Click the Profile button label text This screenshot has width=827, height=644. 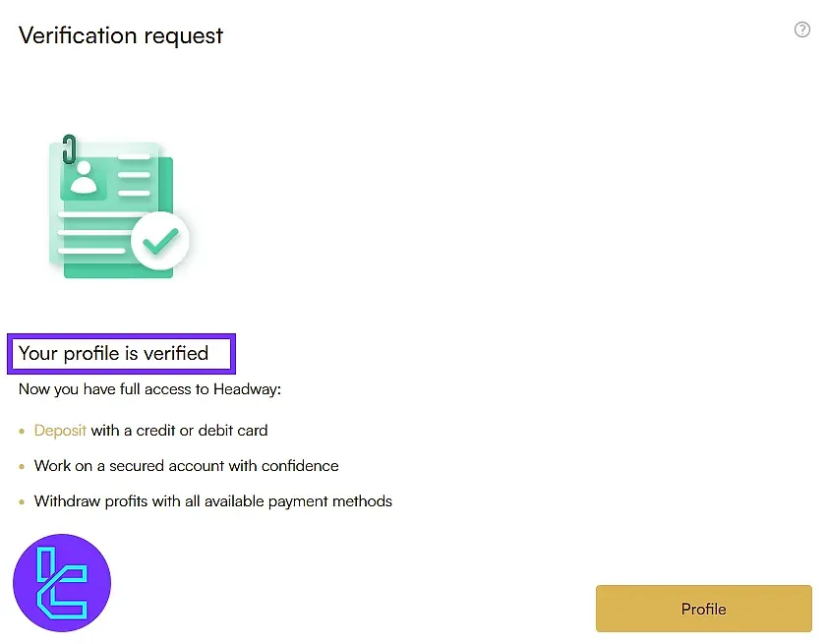point(703,608)
